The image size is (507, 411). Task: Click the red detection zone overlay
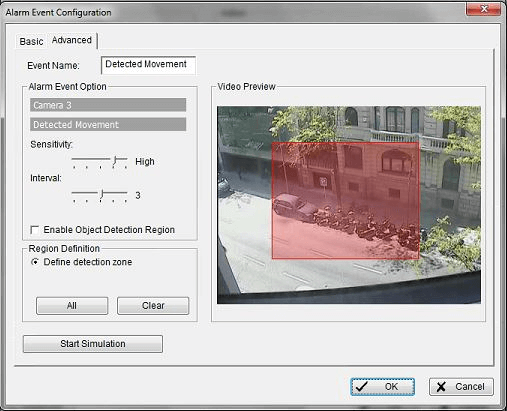pyautogui.click(x=346, y=200)
